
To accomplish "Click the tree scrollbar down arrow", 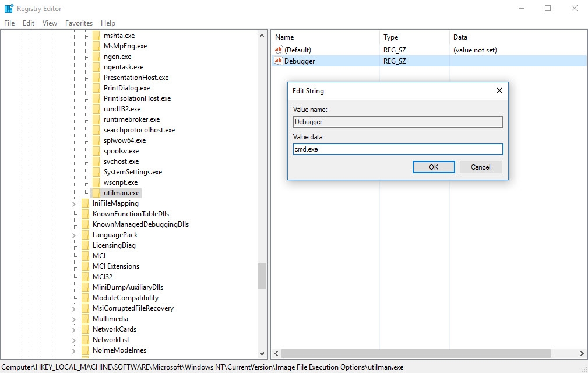I will pyautogui.click(x=261, y=353).
